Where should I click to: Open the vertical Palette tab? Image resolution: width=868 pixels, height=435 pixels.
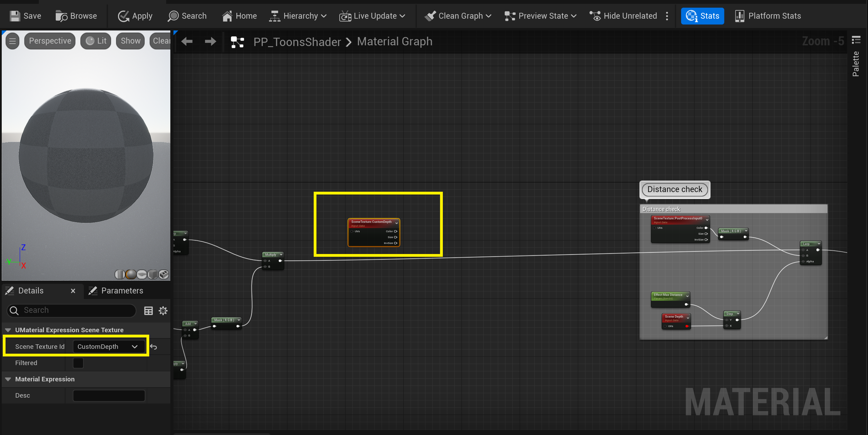(x=856, y=63)
